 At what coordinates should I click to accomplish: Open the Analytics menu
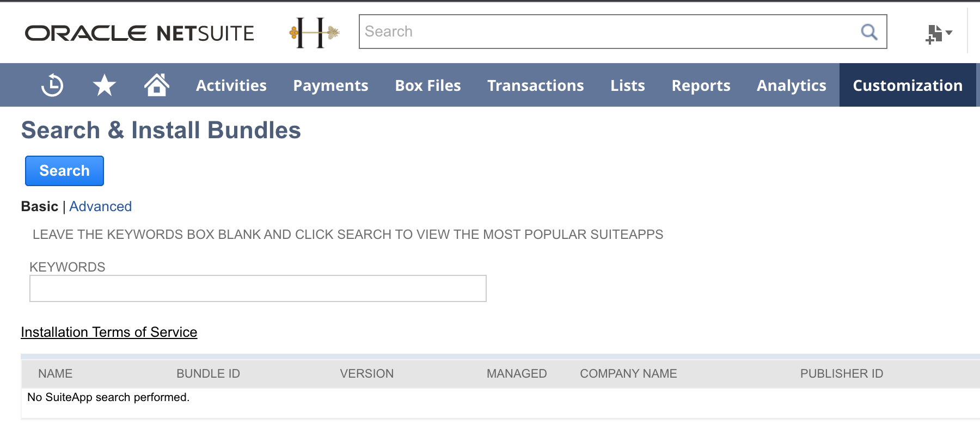click(x=791, y=85)
